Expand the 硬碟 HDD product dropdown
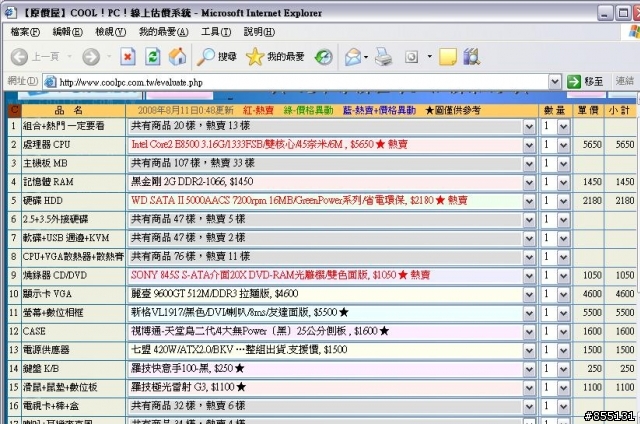 click(529, 201)
